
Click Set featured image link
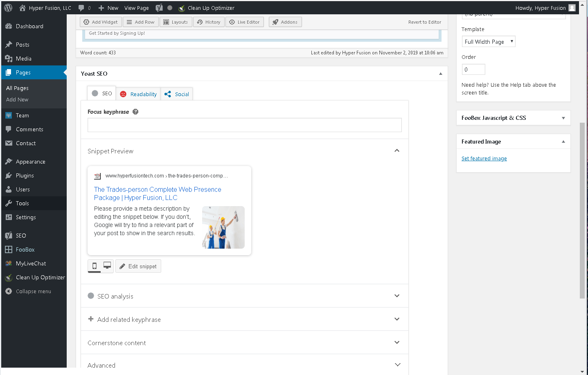[484, 159]
